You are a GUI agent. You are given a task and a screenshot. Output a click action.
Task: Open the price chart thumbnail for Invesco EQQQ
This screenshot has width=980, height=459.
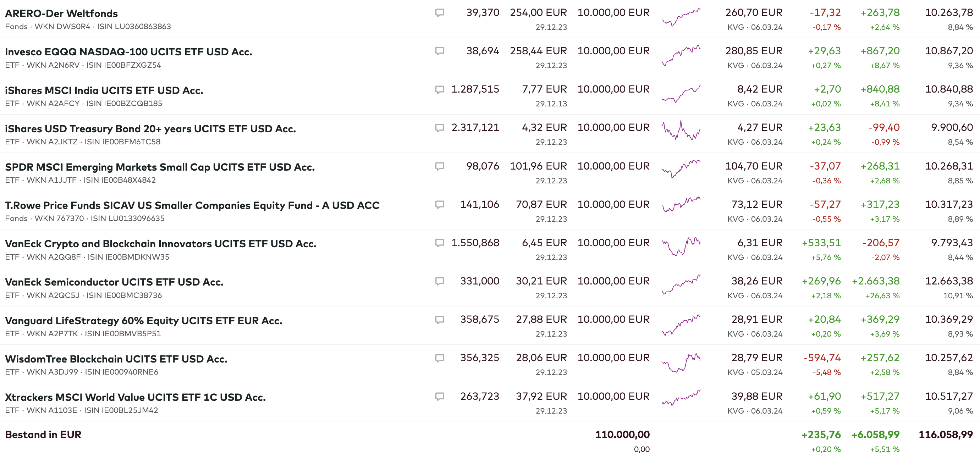click(681, 55)
